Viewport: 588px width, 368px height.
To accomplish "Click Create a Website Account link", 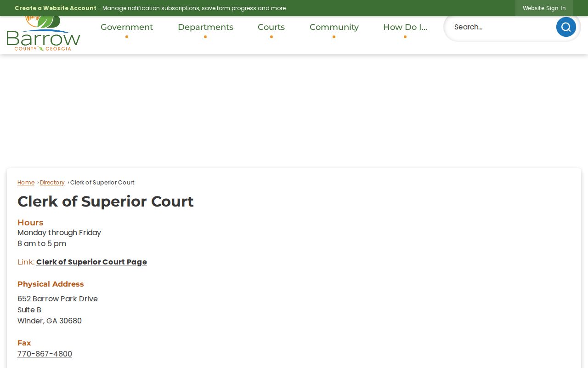I will [x=56, y=8].
